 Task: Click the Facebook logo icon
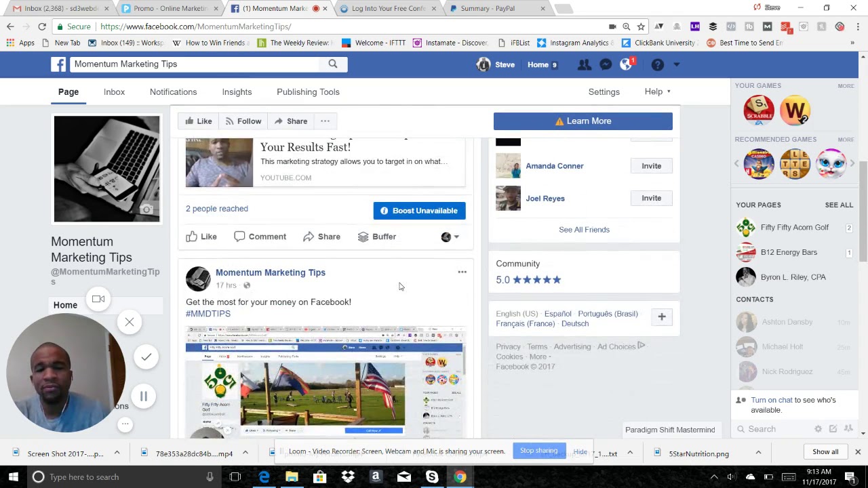(x=58, y=64)
